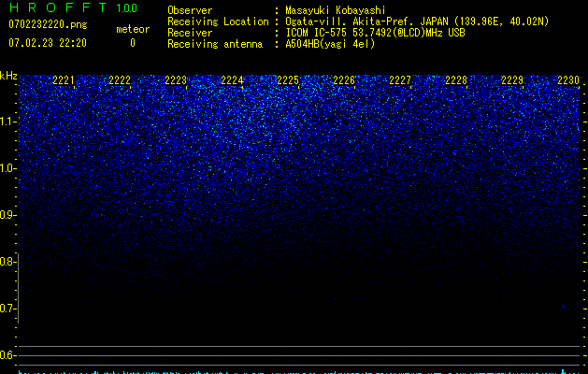The image size is (588, 374).
Task: Click the meteor label
Action: coord(133,29)
